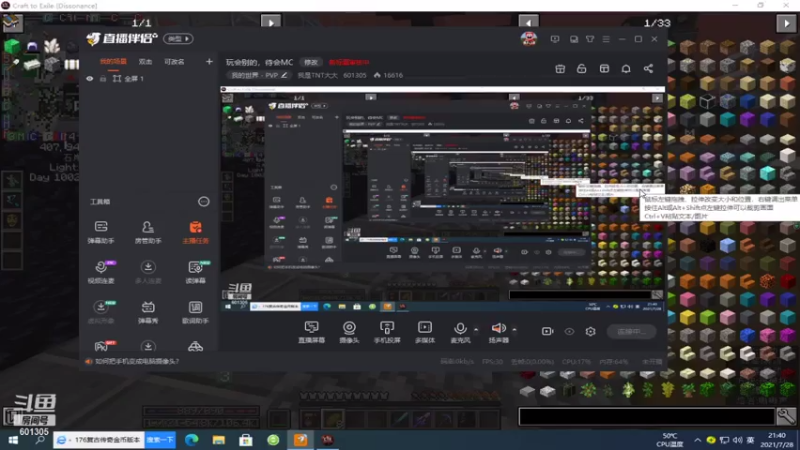Toggle visibility eye for 全屏 1 source
This screenshot has height=450, width=800.
click(90, 79)
